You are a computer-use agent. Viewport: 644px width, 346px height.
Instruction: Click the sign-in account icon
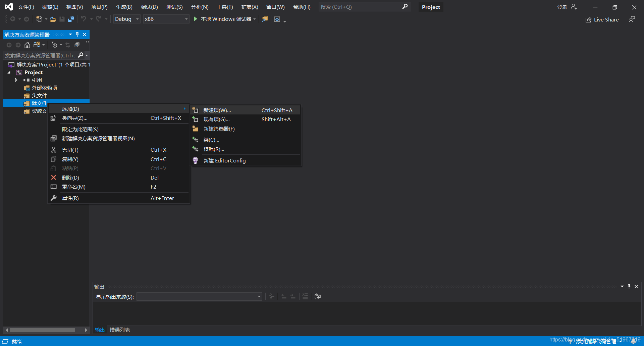click(x=574, y=7)
